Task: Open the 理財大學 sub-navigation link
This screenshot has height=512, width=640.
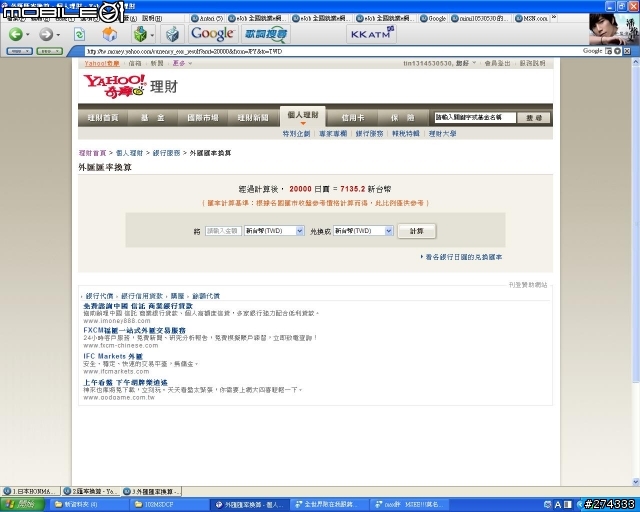Action: pyautogui.click(x=442, y=134)
